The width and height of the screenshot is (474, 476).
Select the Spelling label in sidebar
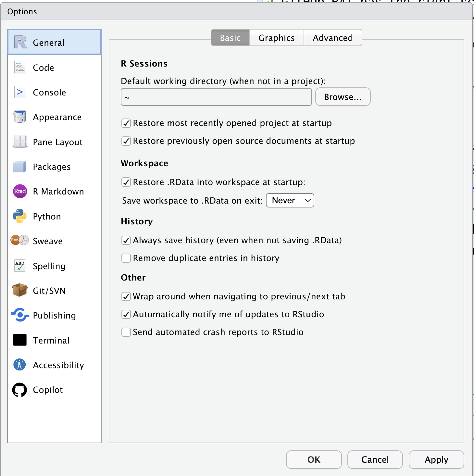pos(49,266)
